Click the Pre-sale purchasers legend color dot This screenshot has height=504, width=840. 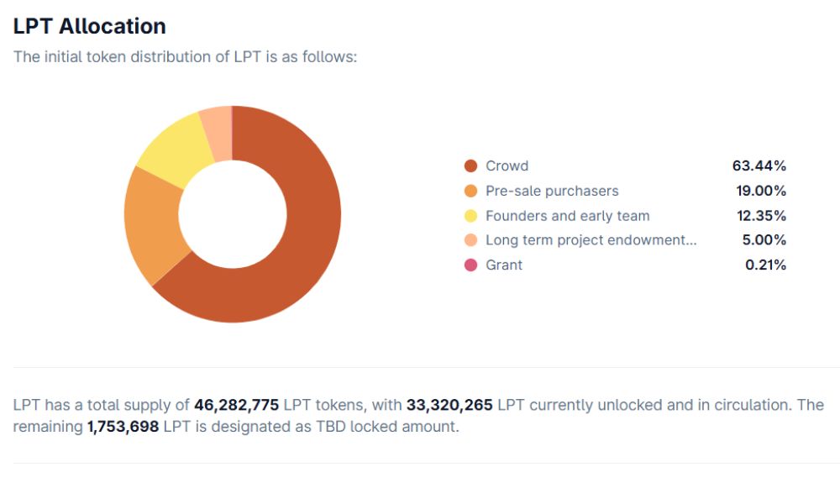pos(471,191)
